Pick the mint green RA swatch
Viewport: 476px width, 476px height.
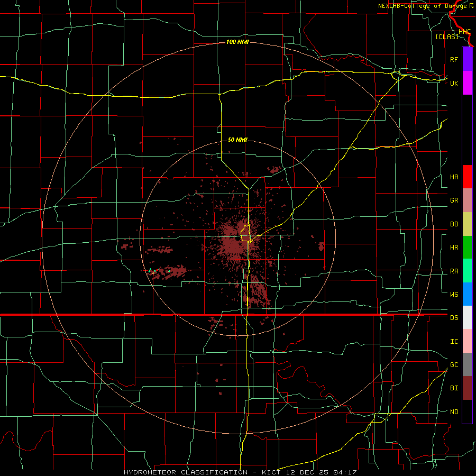click(467, 271)
